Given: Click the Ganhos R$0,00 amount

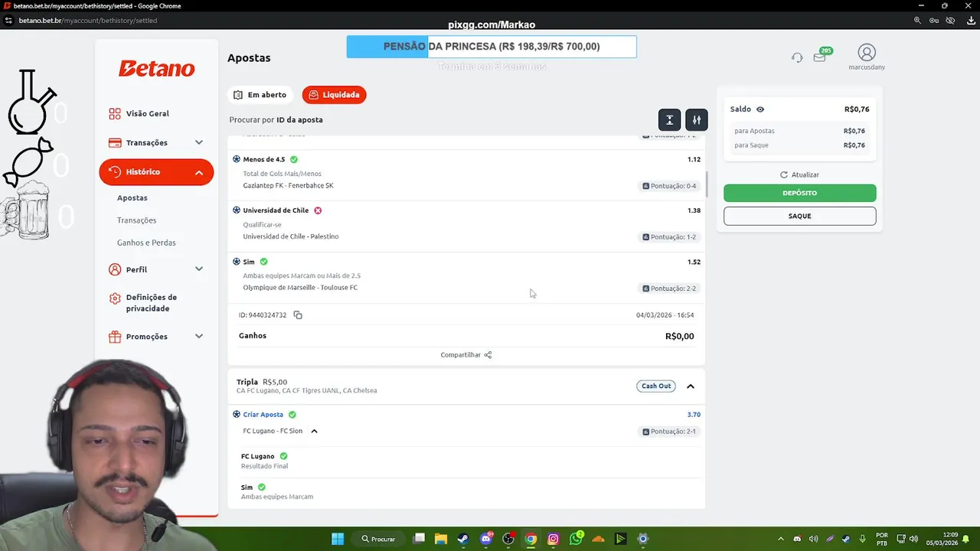Looking at the screenshot, I should tap(679, 336).
